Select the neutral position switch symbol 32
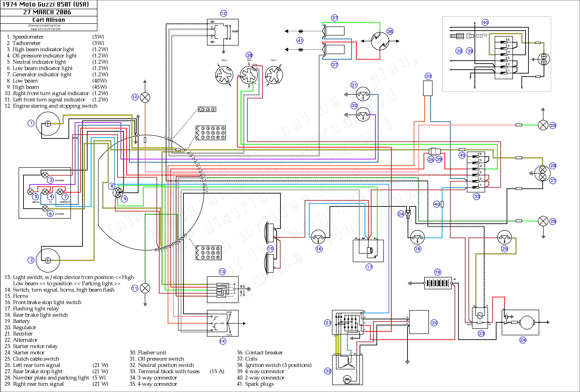This screenshot has width=580, height=392. click(x=363, y=114)
